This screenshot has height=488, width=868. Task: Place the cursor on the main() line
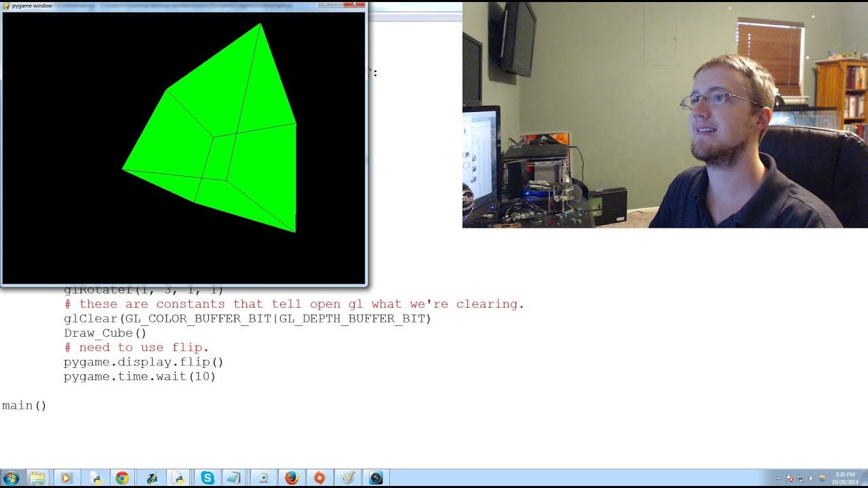coord(24,405)
